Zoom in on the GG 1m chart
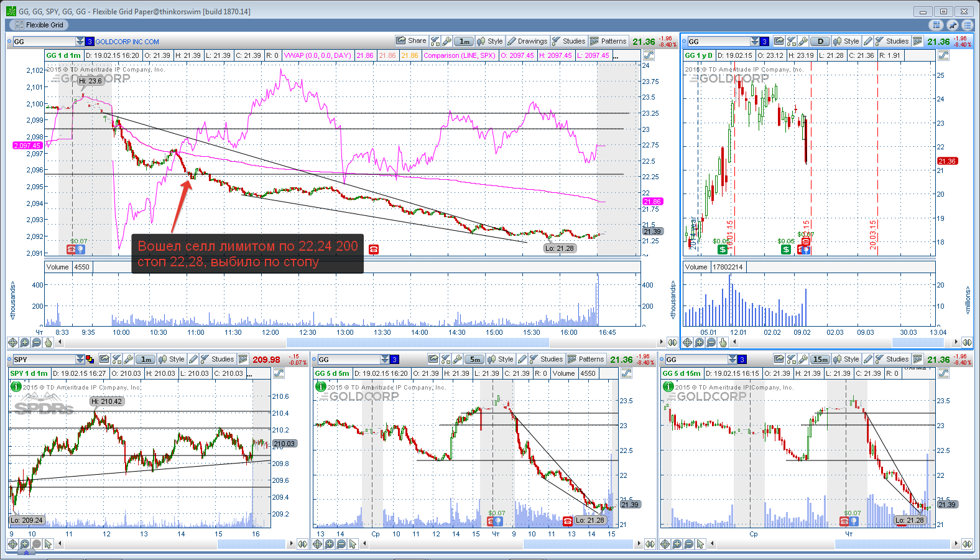 24,342
